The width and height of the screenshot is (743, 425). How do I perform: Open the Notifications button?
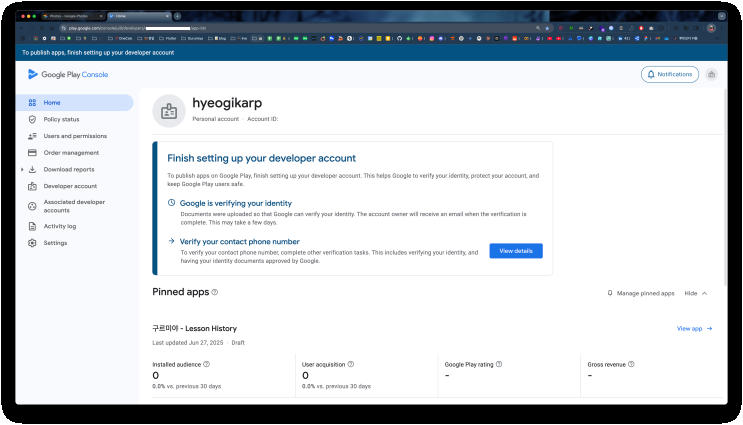[x=670, y=74]
